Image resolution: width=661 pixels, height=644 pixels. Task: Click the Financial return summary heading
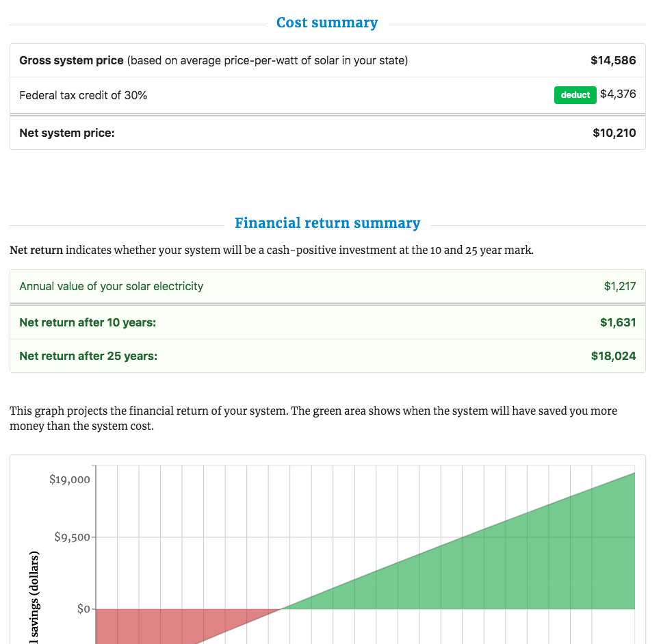click(x=327, y=223)
